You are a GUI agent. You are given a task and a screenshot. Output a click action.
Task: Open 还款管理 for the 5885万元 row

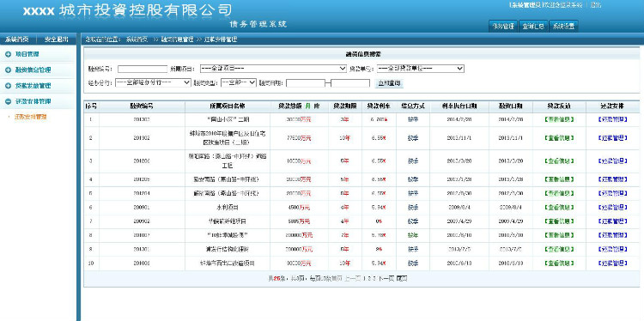pos(612,221)
